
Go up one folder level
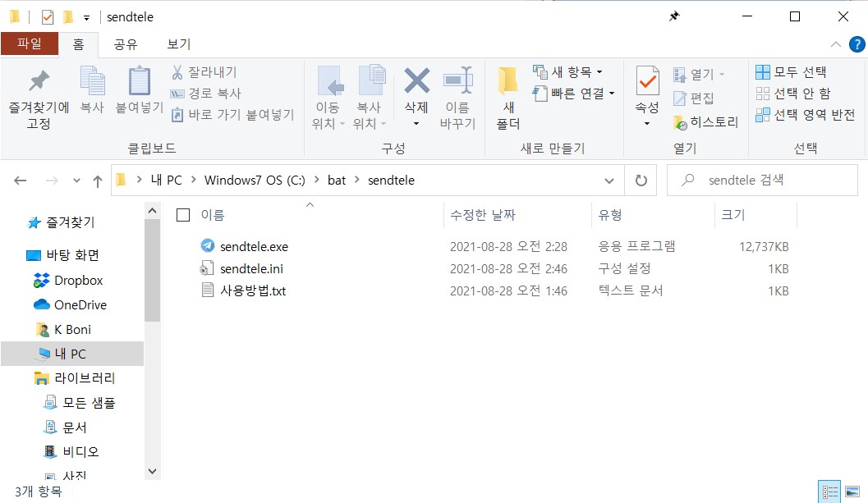tap(98, 181)
